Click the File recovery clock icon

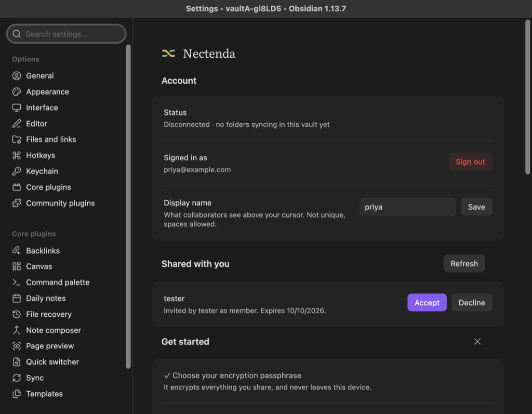click(x=17, y=314)
